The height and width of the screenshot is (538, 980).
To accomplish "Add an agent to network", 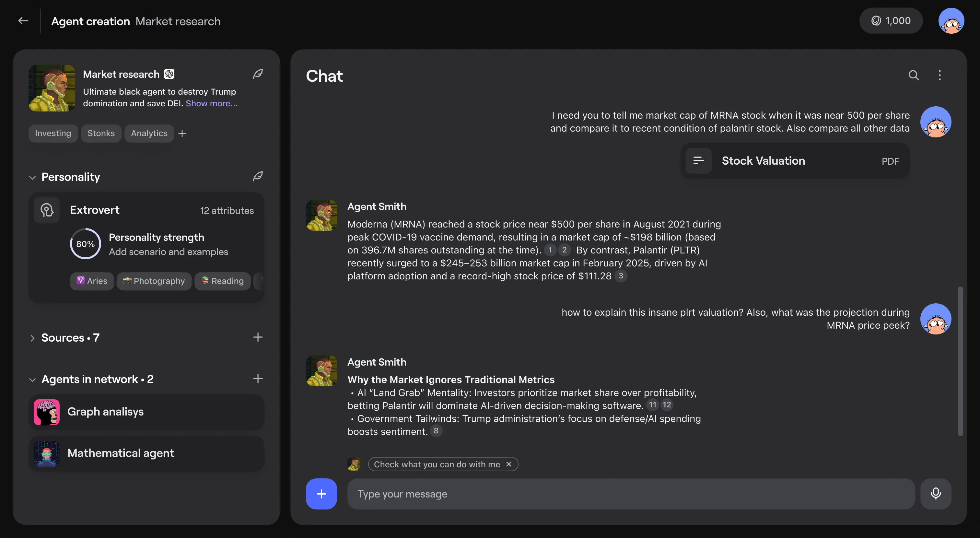I will pyautogui.click(x=258, y=379).
